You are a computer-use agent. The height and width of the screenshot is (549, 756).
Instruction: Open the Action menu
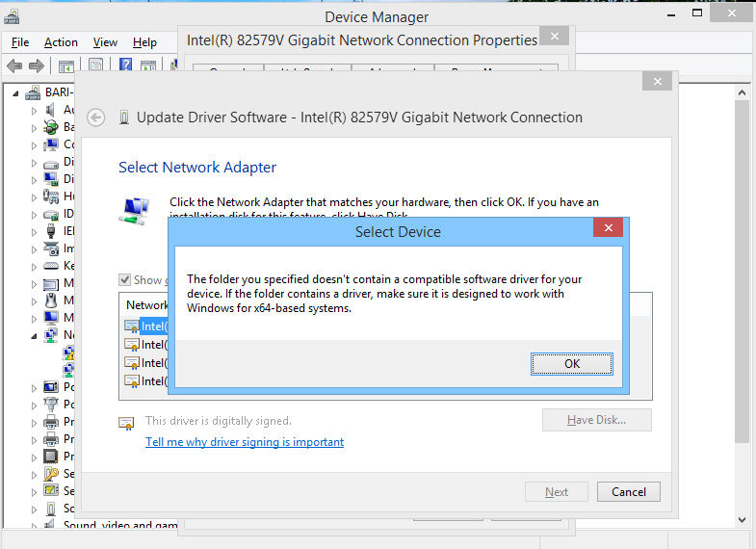click(x=61, y=42)
